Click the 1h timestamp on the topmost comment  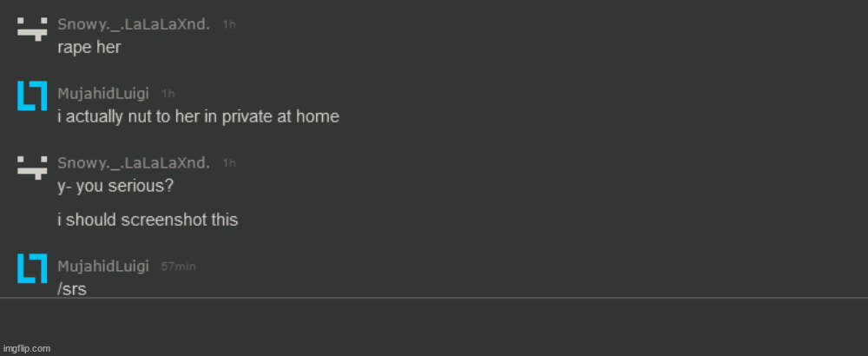(x=229, y=24)
